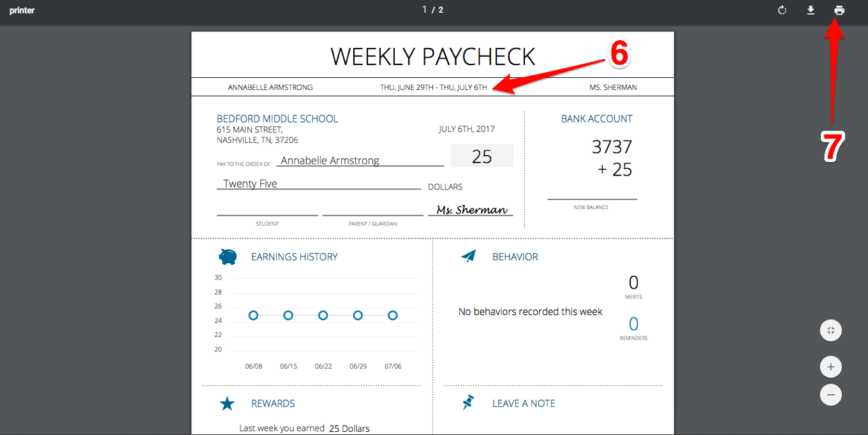Viewport: 868px width, 435px height.
Task: Click the dollar amount box showing 25
Action: pyautogui.click(x=482, y=156)
